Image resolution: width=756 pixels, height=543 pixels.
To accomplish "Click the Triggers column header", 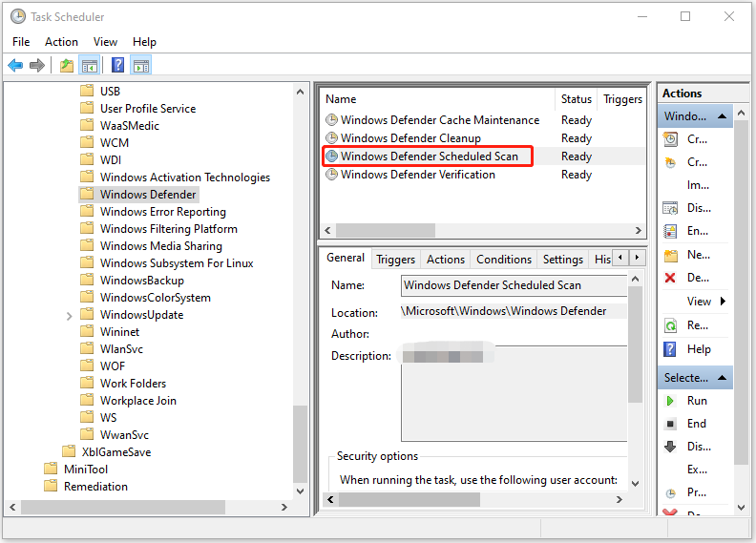I will tap(621, 99).
